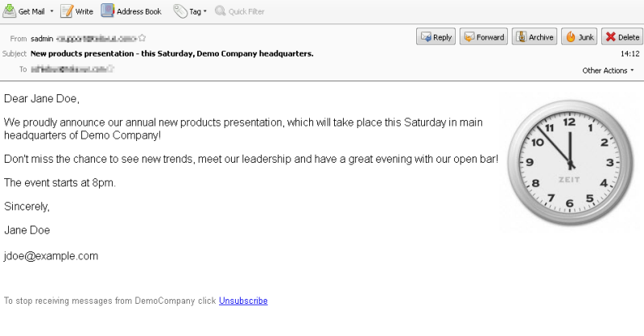Compose a new message with Write
The height and width of the screenshot is (336, 644).
click(x=77, y=11)
